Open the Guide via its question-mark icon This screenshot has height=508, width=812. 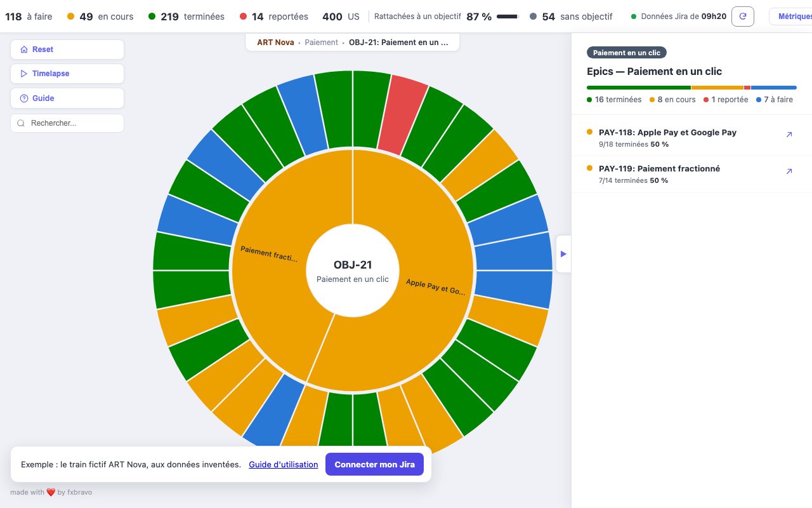[x=24, y=98]
